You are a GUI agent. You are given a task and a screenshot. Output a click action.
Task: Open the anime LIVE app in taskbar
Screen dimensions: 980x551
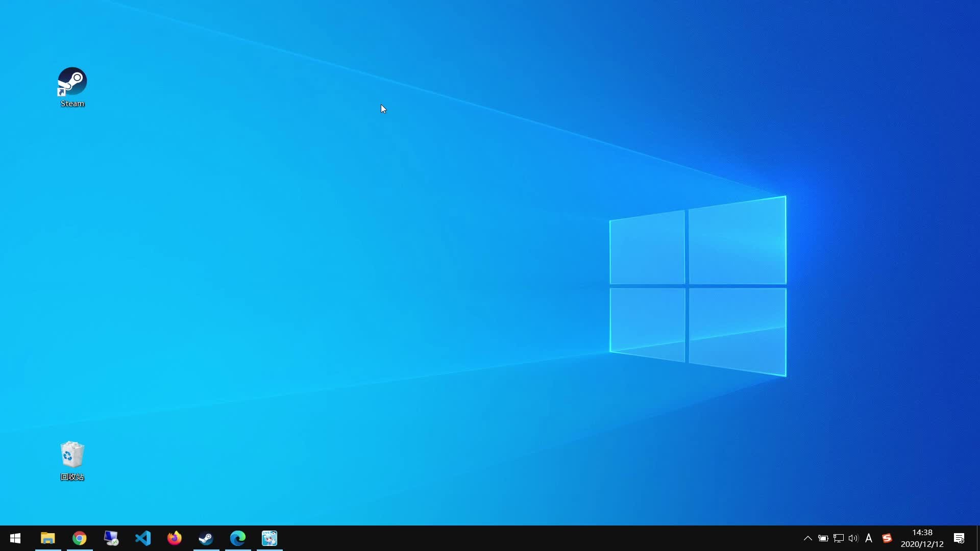coord(269,538)
